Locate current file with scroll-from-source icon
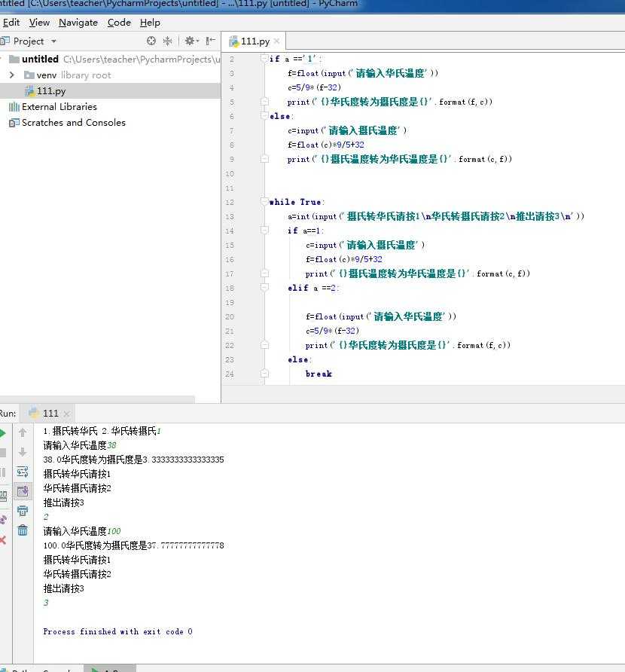The height and width of the screenshot is (672, 625). (151, 41)
